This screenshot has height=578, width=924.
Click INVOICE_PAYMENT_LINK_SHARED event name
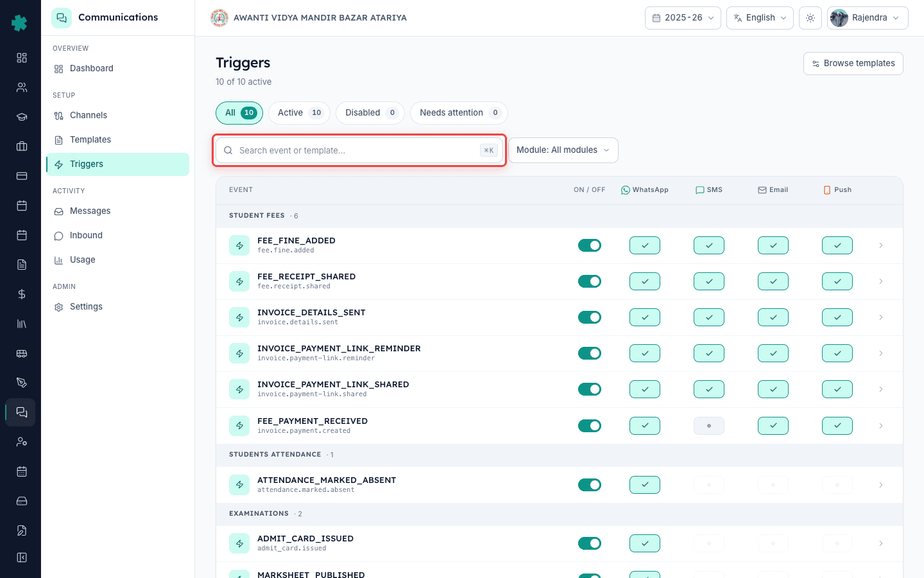(333, 385)
